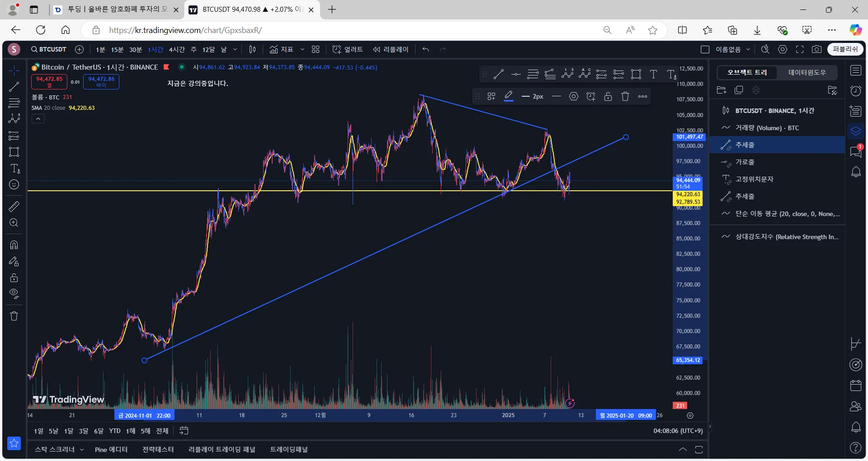Open more options in floating drawing toolbar
This screenshot has width=868, height=461.
coord(642,96)
